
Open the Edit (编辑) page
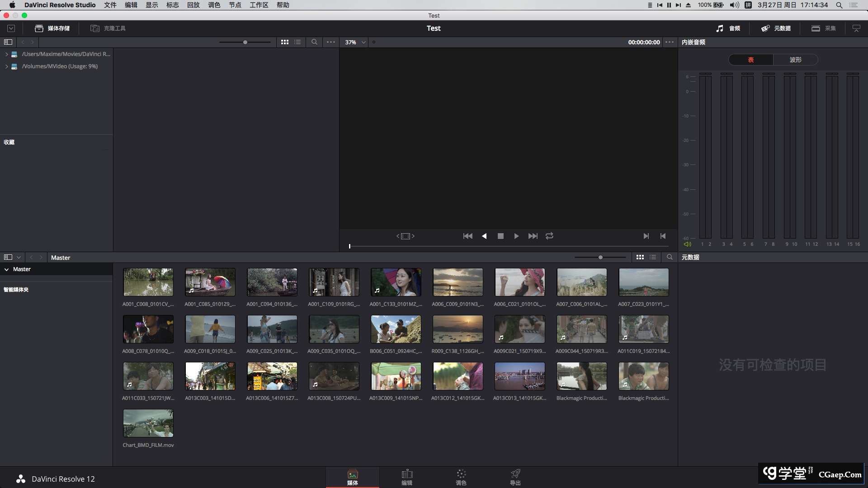pos(407,477)
